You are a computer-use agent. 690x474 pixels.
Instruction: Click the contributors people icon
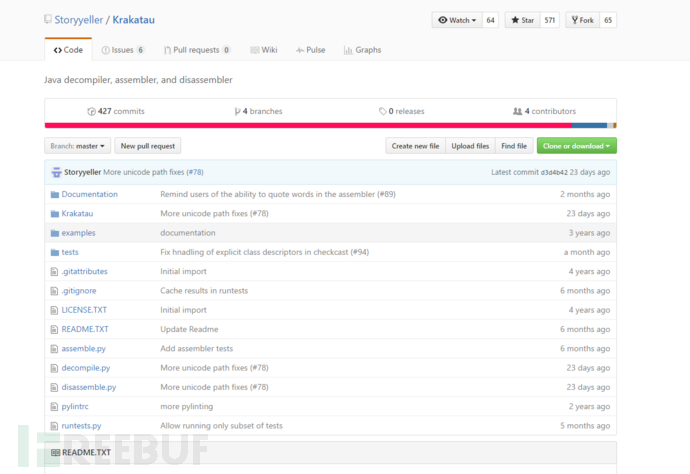518,111
